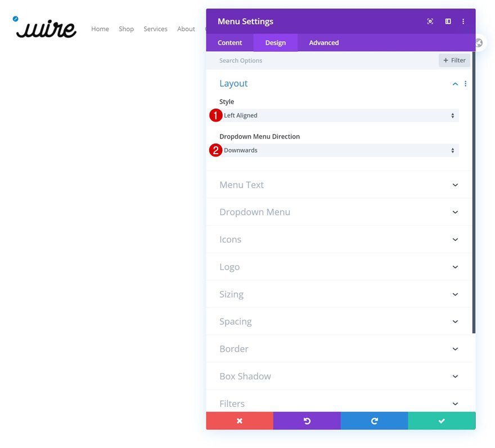This screenshot has width=495, height=448.
Task: Open the Layout section's kebab options menu
Action: point(465,83)
